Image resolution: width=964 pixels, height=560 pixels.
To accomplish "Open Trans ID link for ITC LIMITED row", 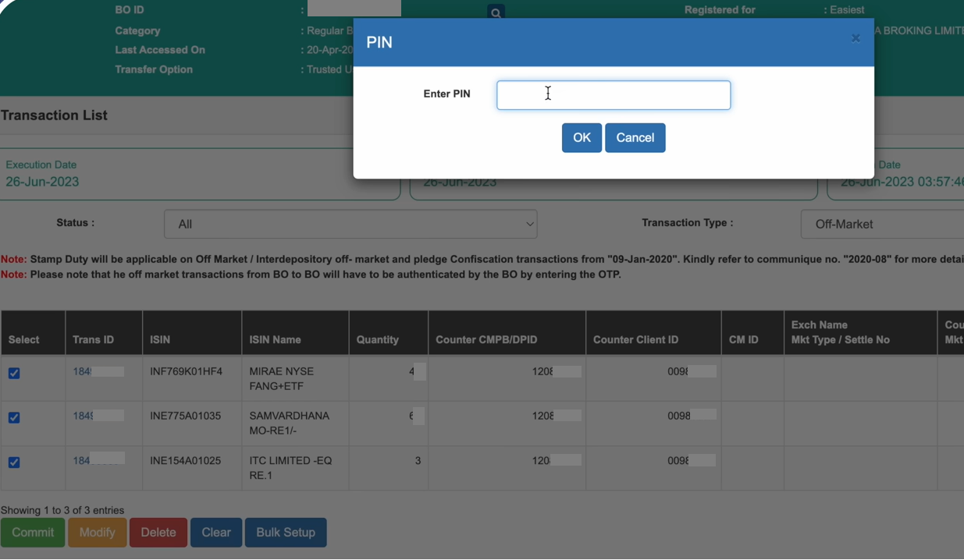I will tap(81, 461).
